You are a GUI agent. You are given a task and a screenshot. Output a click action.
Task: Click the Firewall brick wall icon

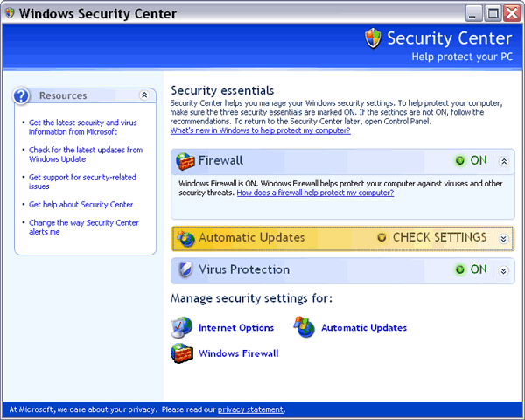pyautogui.click(x=185, y=161)
